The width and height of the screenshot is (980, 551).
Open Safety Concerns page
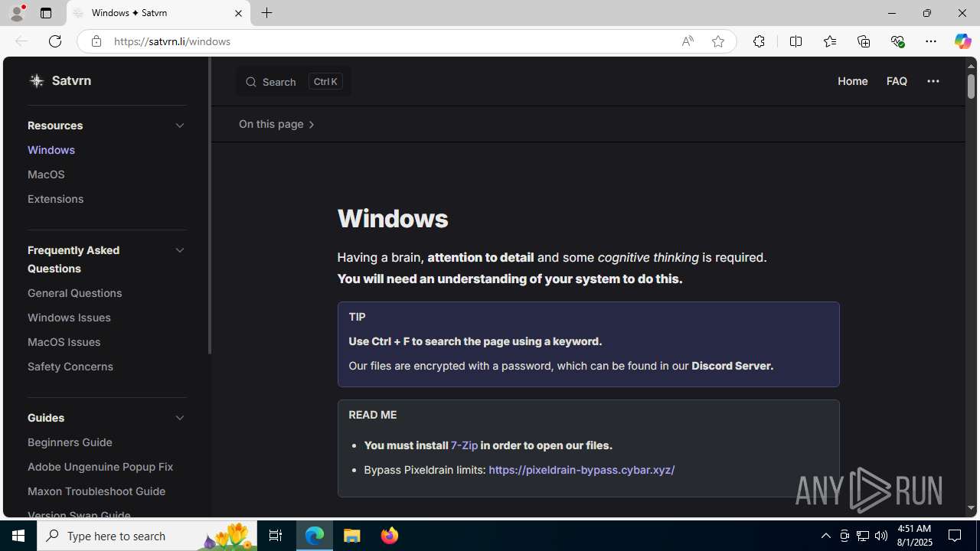pyautogui.click(x=70, y=367)
